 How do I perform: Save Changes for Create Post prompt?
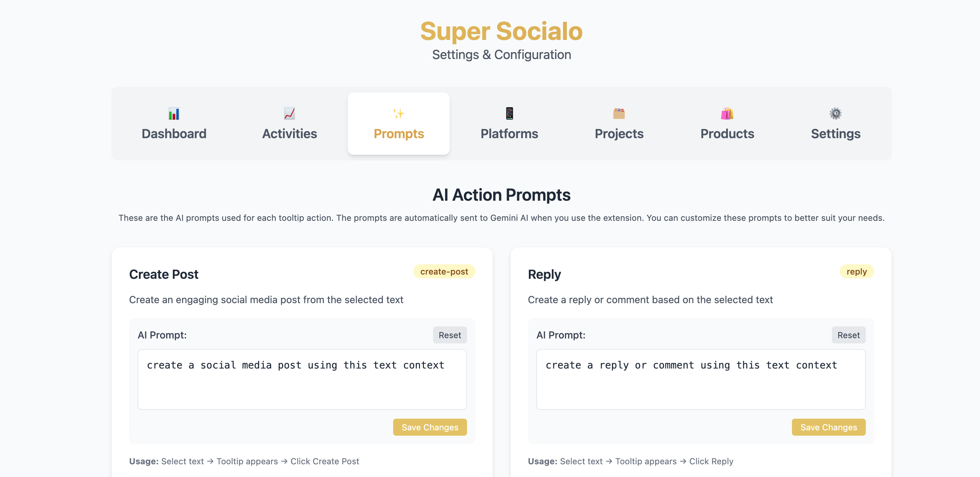[x=430, y=427]
